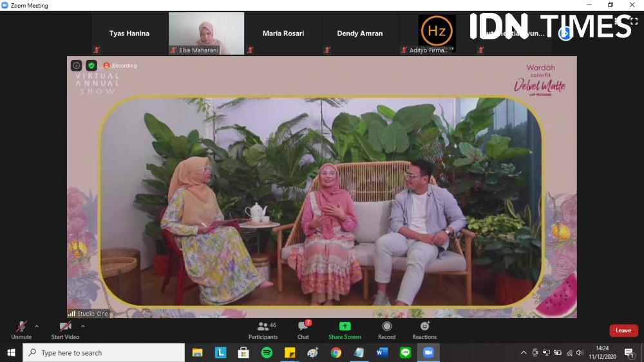644x362 pixels.
Task: Leave the Zoom meeting
Action: pyautogui.click(x=623, y=330)
